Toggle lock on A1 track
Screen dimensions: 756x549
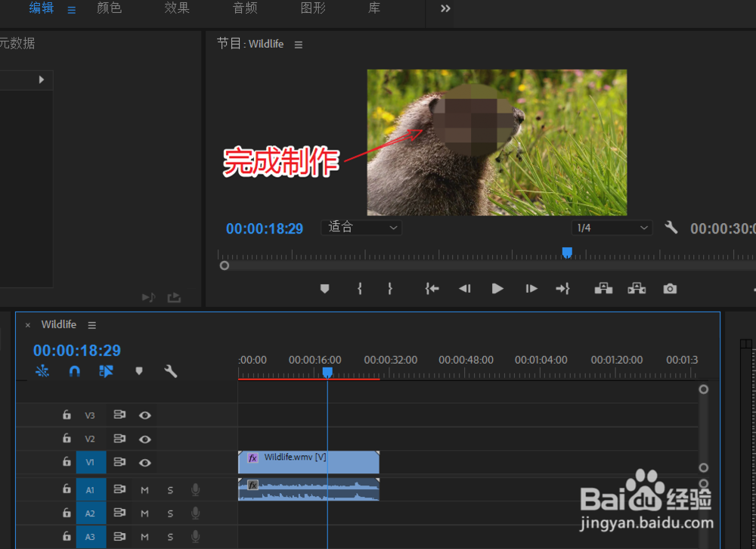[x=67, y=489]
